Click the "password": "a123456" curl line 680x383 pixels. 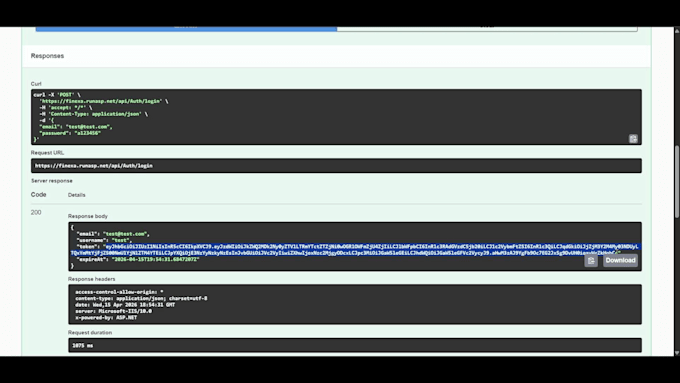[x=70, y=133]
